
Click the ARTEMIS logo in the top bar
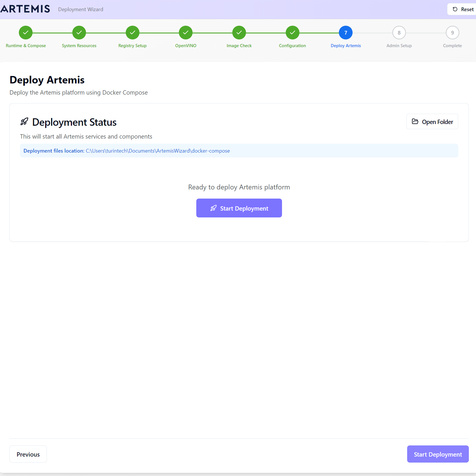pos(25,9)
